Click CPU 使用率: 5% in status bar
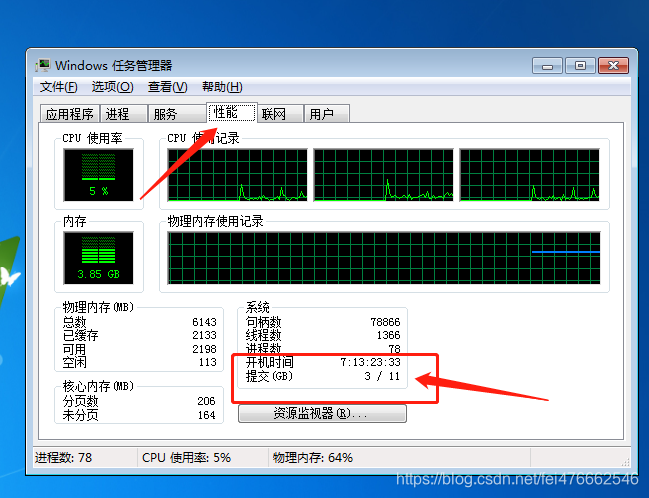 point(186,457)
